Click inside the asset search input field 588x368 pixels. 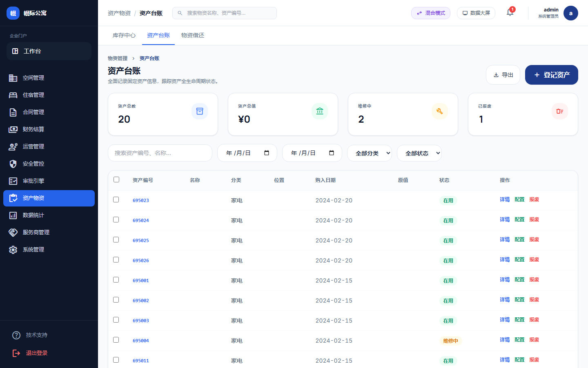[x=160, y=153]
